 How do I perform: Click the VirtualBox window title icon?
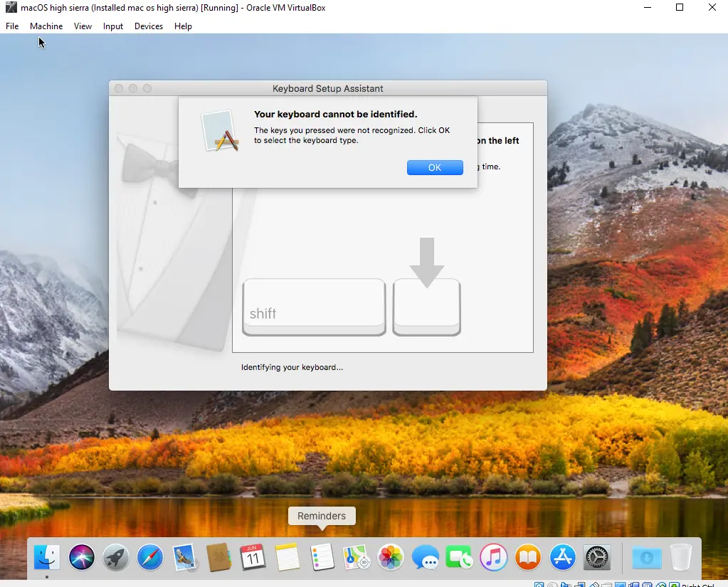(x=11, y=7)
